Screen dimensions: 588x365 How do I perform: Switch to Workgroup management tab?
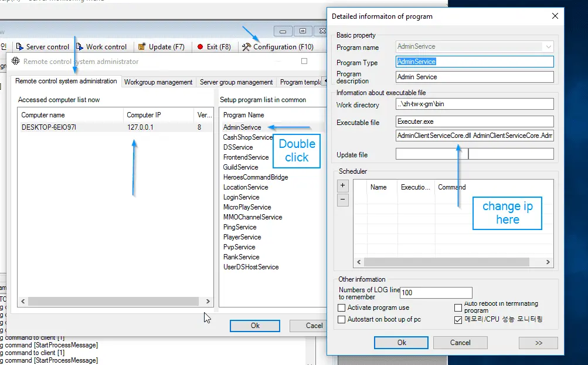point(158,82)
